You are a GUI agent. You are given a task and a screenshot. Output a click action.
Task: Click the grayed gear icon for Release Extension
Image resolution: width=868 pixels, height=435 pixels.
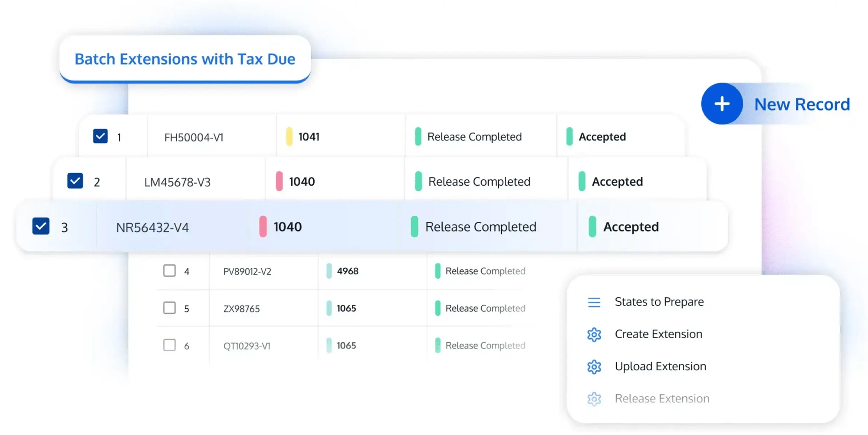(x=593, y=399)
